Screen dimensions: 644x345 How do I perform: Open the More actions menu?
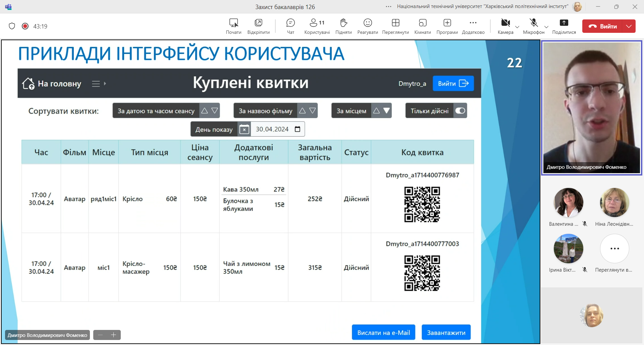pos(473,26)
